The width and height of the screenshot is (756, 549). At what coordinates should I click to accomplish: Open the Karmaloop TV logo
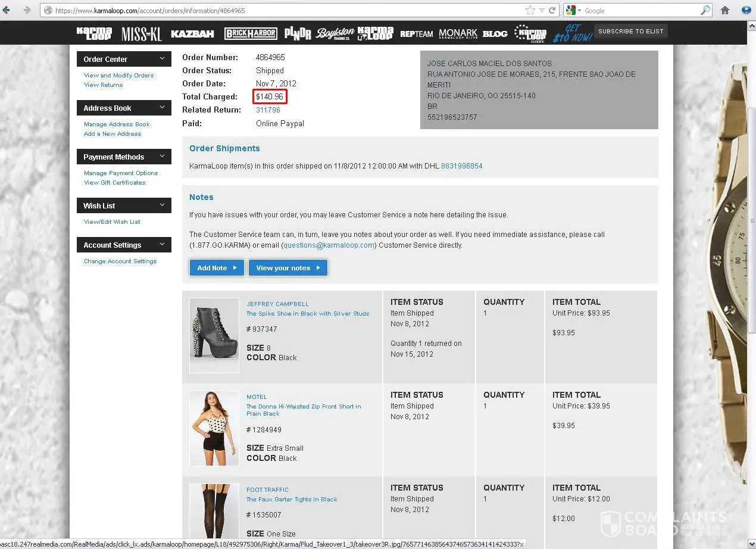click(x=375, y=33)
